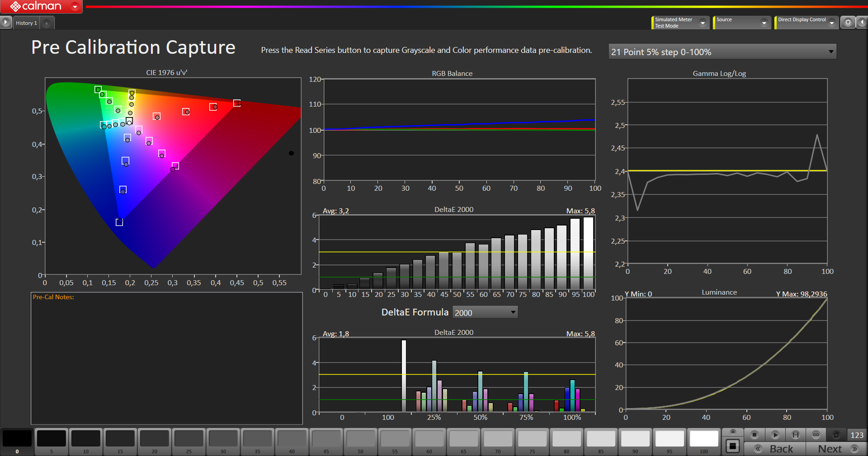The image size is (868, 456).
Task: Click the add history tab plus icon
Action: tap(47, 23)
